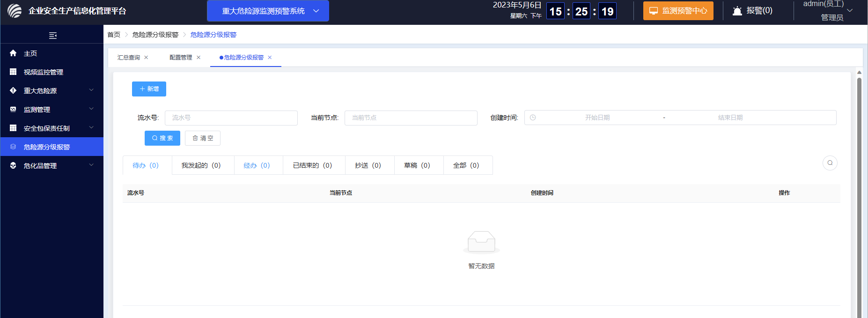
Task: Click the platform logo icon
Action: (x=15, y=11)
